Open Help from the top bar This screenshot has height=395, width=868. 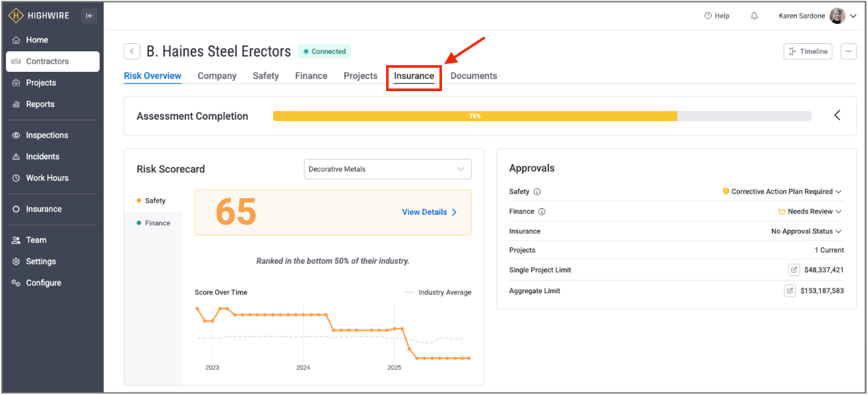(x=717, y=16)
